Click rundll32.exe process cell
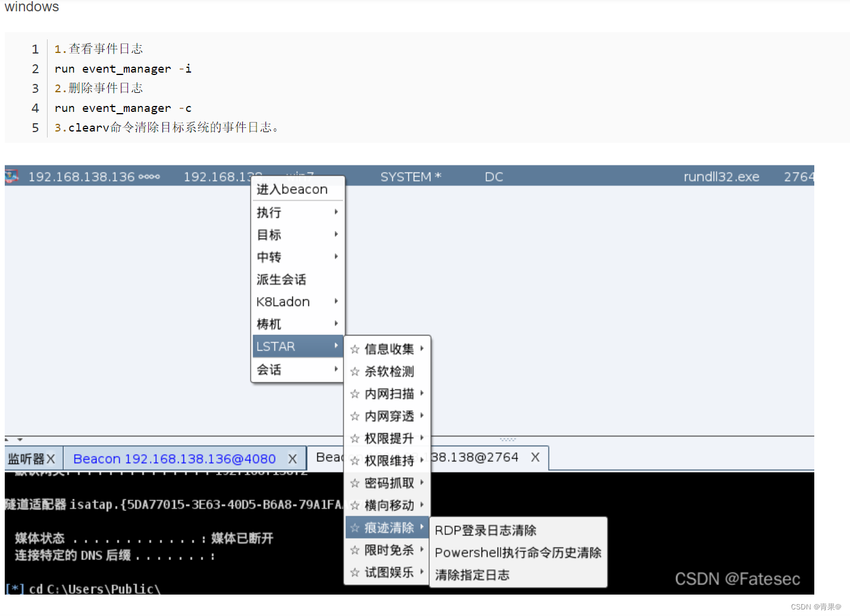This screenshot has width=850, height=616. (x=721, y=177)
